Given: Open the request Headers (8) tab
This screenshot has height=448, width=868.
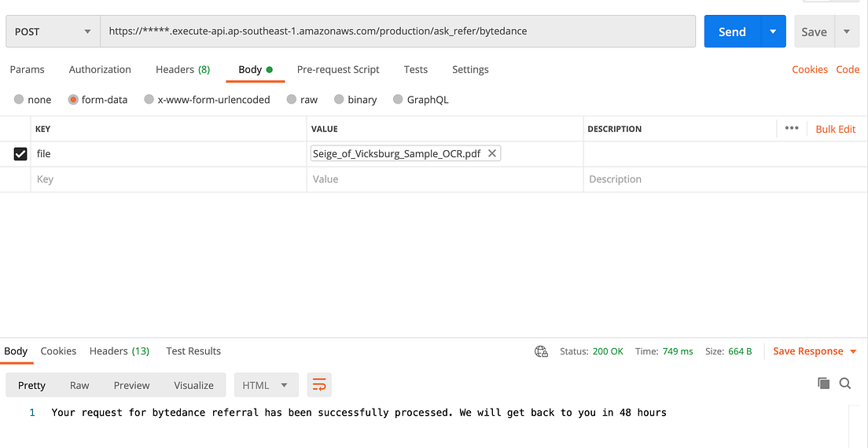Looking at the screenshot, I should click(x=182, y=70).
